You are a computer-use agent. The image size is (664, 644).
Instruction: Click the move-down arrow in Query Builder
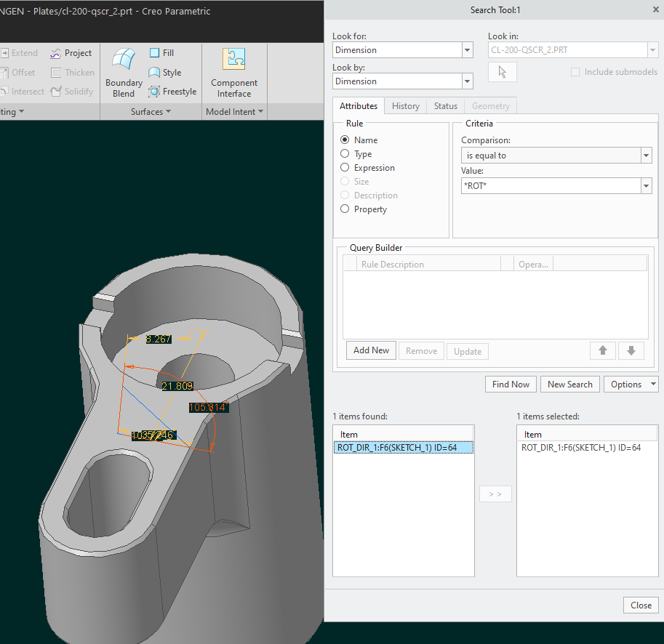pyautogui.click(x=631, y=350)
